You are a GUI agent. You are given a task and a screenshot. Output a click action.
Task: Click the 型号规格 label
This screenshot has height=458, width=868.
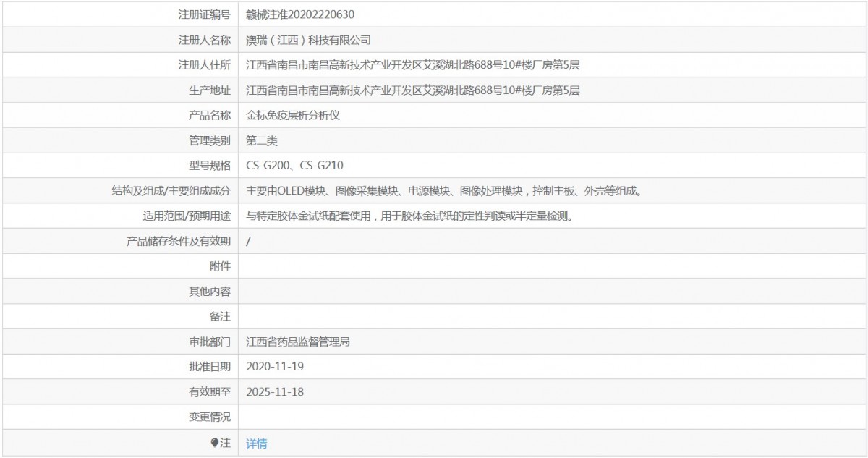[x=210, y=166]
